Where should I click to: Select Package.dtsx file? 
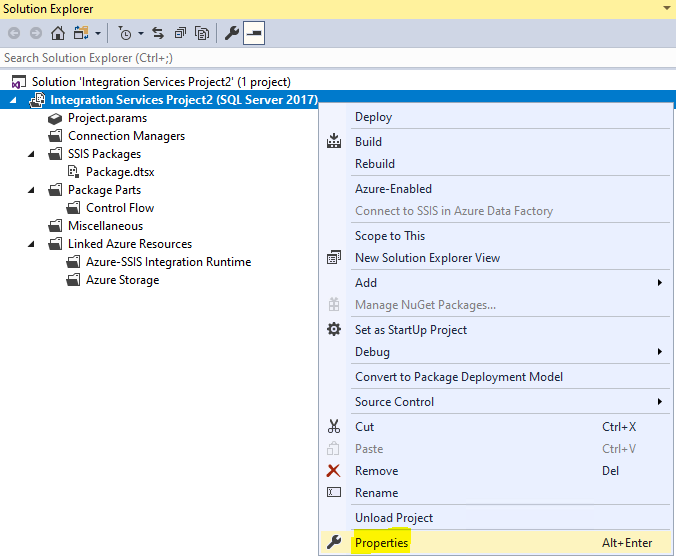tap(120, 172)
